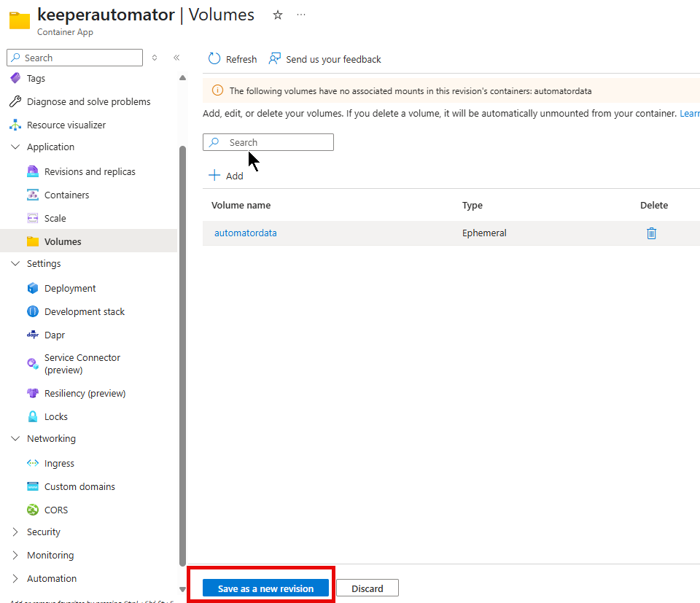Expand the Monitoring section
This screenshot has height=603, width=700.
coord(15,555)
